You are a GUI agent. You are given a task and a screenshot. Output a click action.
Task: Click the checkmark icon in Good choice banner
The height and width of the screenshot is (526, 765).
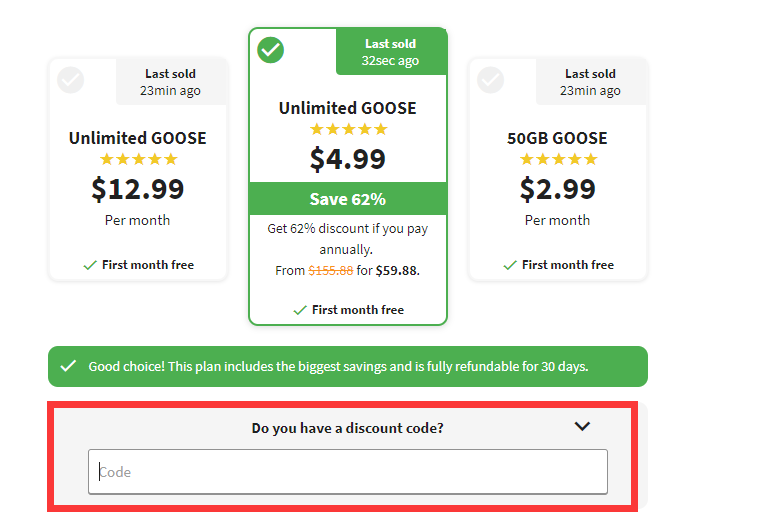[68, 366]
